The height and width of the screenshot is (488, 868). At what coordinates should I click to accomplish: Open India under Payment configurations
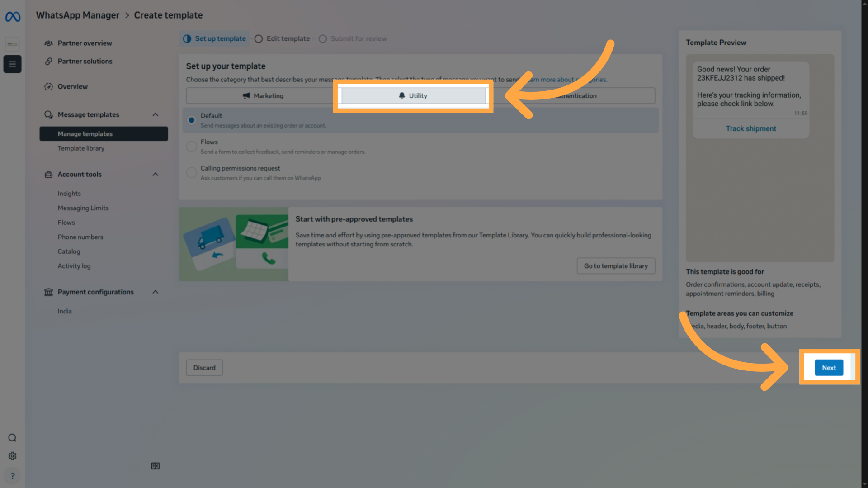(x=65, y=311)
